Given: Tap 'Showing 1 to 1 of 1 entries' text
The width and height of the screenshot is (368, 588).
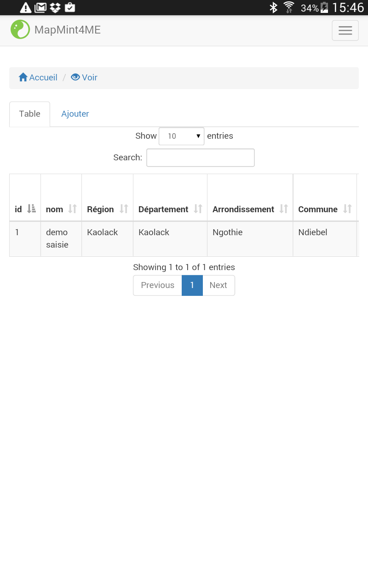Looking at the screenshot, I should point(184,267).
